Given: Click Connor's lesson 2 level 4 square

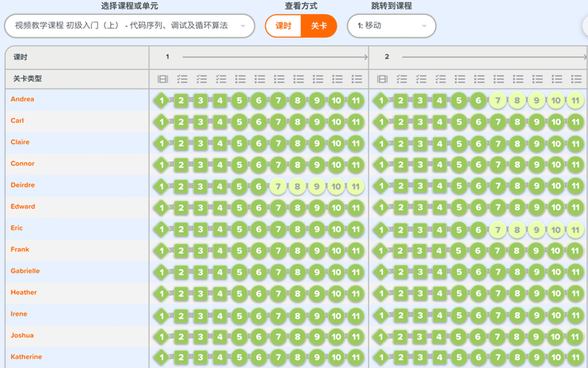Looking at the screenshot, I should click(440, 166).
